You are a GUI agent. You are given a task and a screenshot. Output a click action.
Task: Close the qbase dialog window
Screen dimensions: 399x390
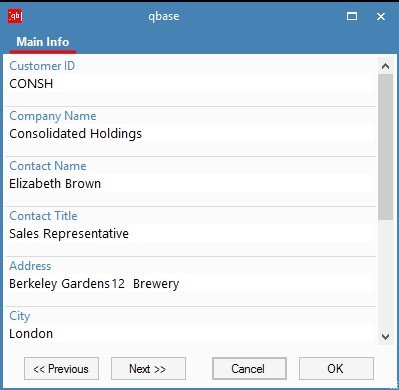[381, 16]
